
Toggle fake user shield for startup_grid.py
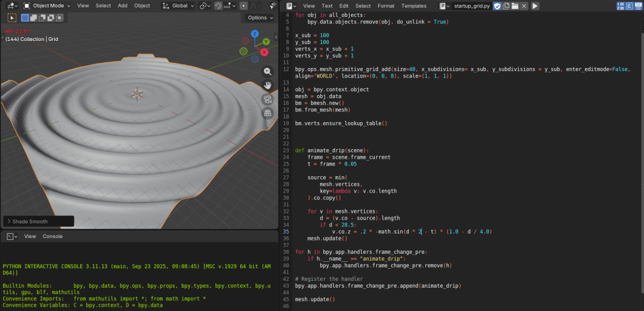[x=497, y=6]
